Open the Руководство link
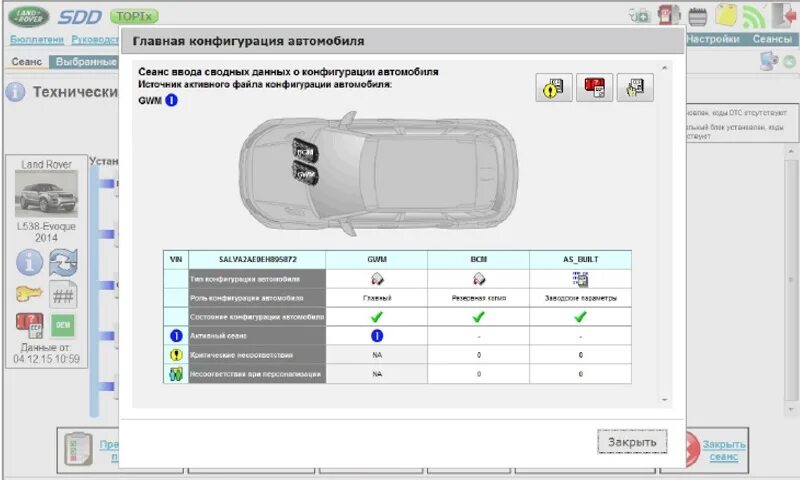This screenshot has width=800, height=480. point(95,39)
